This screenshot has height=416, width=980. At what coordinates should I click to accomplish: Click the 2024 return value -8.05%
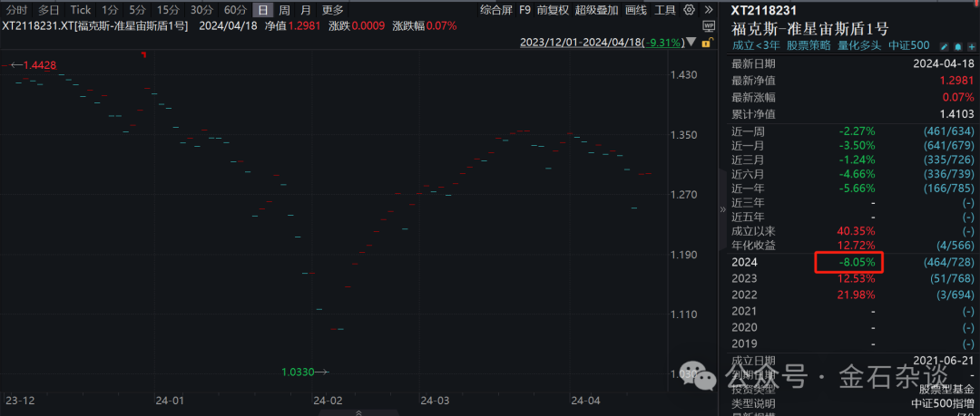pyautogui.click(x=857, y=262)
